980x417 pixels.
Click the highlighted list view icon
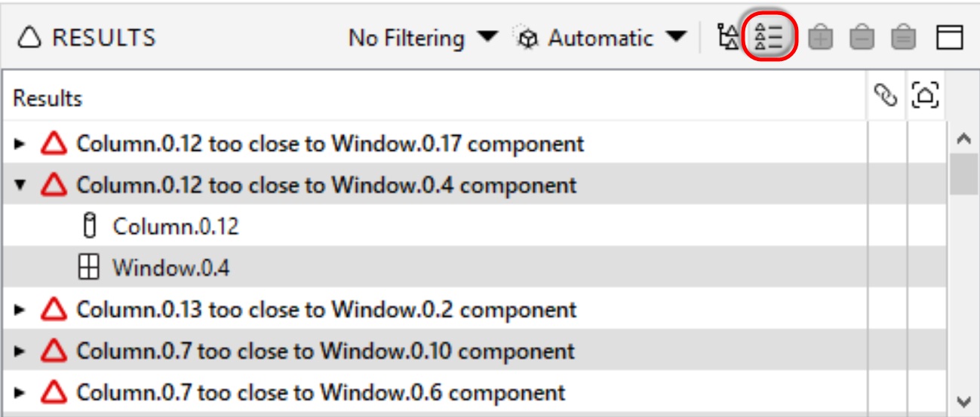click(770, 37)
